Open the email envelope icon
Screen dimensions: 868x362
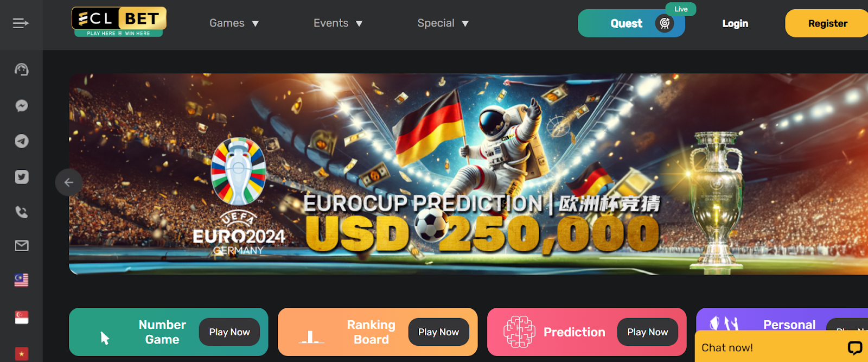pyautogui.click(x=21, y=246)
